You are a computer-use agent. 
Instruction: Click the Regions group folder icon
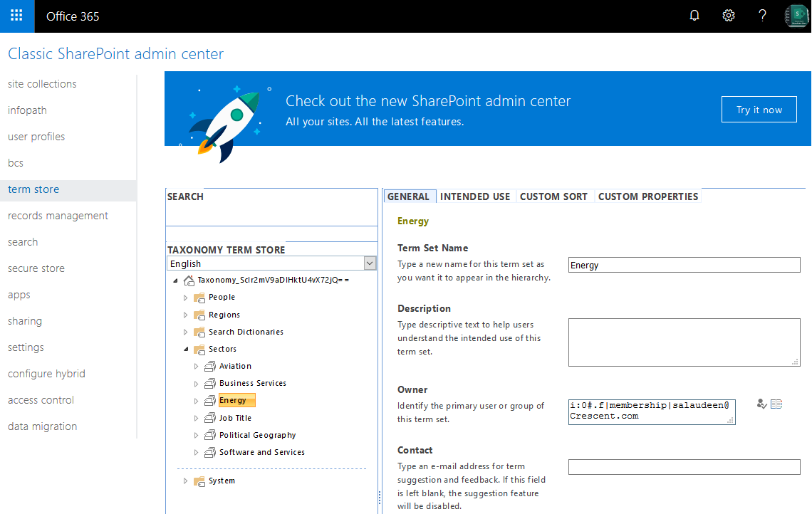click(199, 315)
